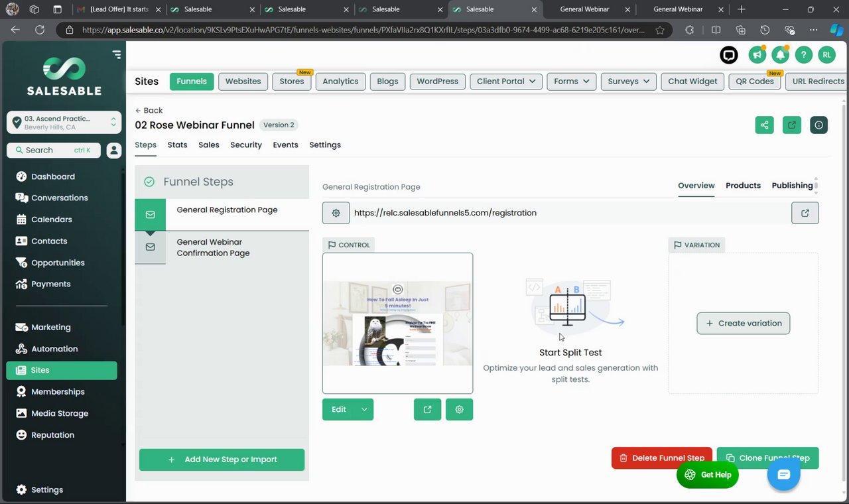Click the Back link
The width and height of the screenshot is (849, 504).
click(149, 110)
